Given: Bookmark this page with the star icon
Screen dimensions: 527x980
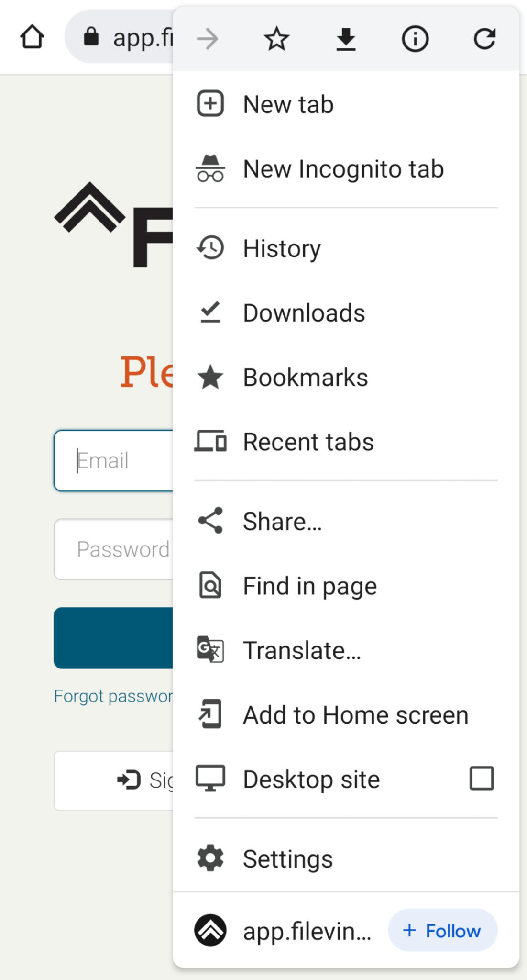Looking at the screenshot, I should tap(276, 39).
